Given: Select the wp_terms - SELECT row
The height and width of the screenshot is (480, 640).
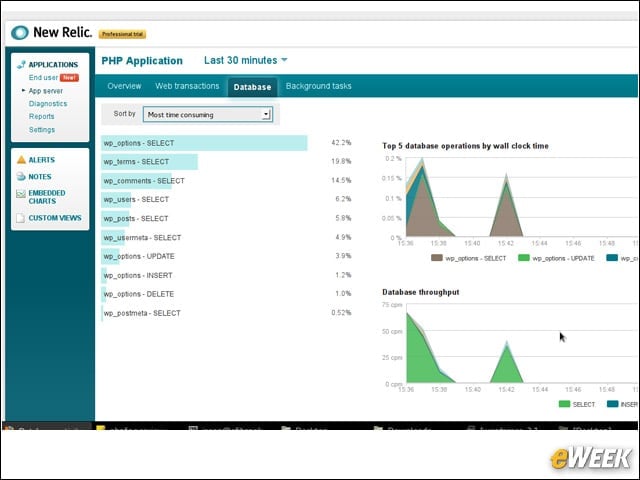Looking at the screenshot, I should tap(226, 162).
